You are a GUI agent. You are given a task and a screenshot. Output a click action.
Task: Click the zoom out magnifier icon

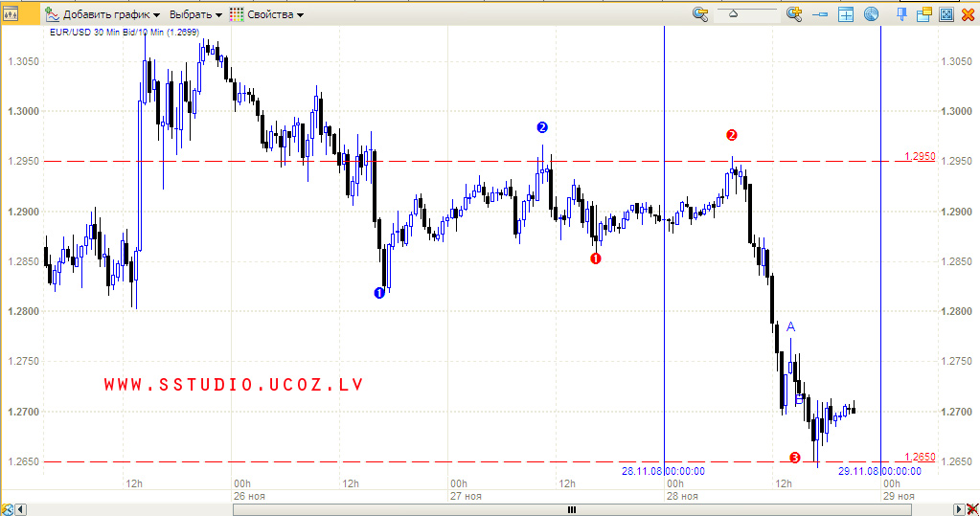700,13
